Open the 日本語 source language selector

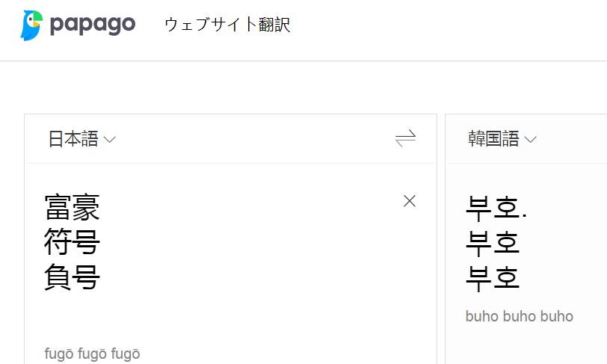73,139
